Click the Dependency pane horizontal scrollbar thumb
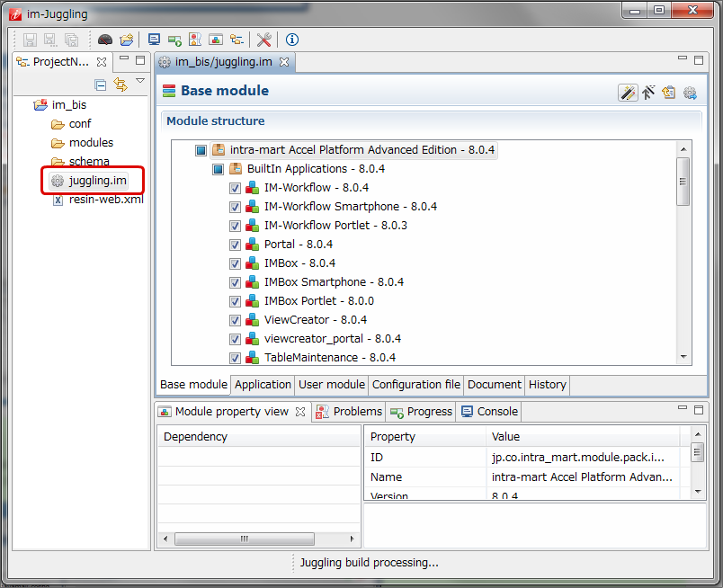Image resolution: width=723 pixels, height=588 pixels. pos(245,539)
